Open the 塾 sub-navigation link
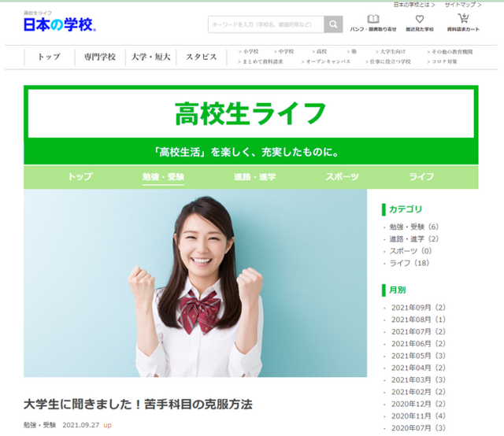 point(352,51)
